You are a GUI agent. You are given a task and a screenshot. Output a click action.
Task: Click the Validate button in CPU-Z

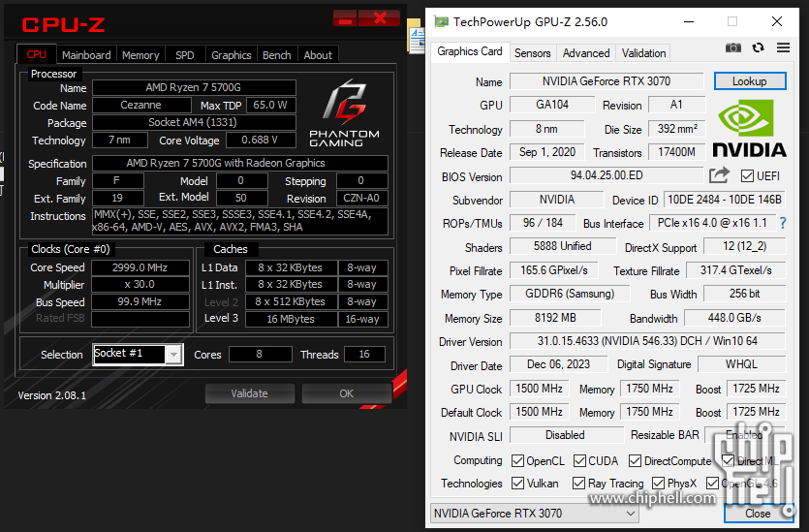point(249,393)
